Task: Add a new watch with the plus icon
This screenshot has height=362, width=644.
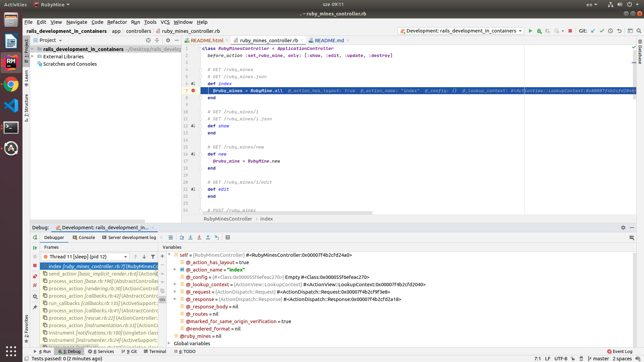Action: point(162,256)
